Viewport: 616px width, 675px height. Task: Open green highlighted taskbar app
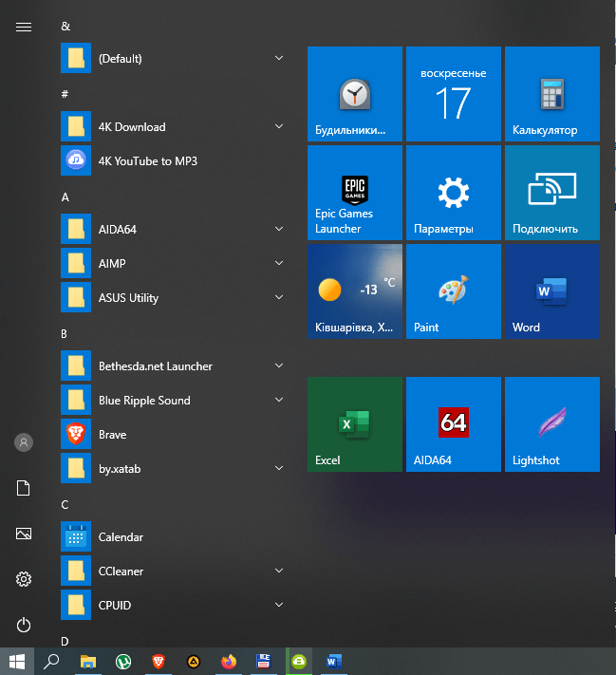coord(299,661)
